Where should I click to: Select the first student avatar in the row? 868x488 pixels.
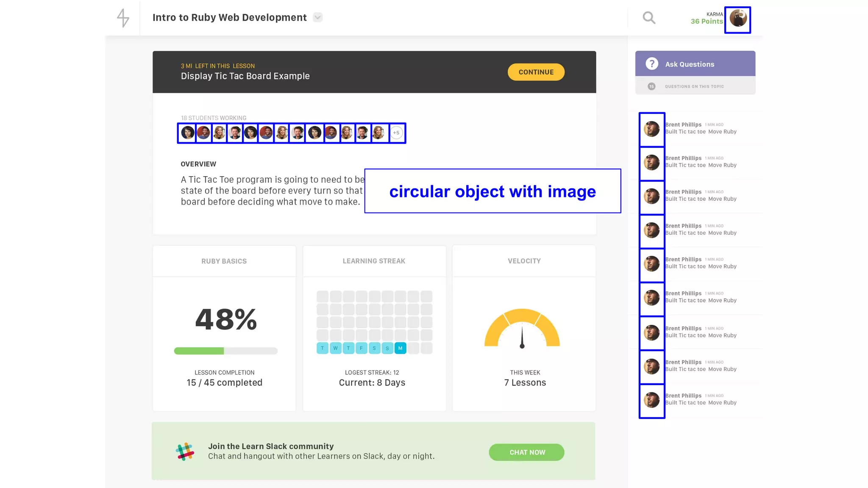pos(187,133)
